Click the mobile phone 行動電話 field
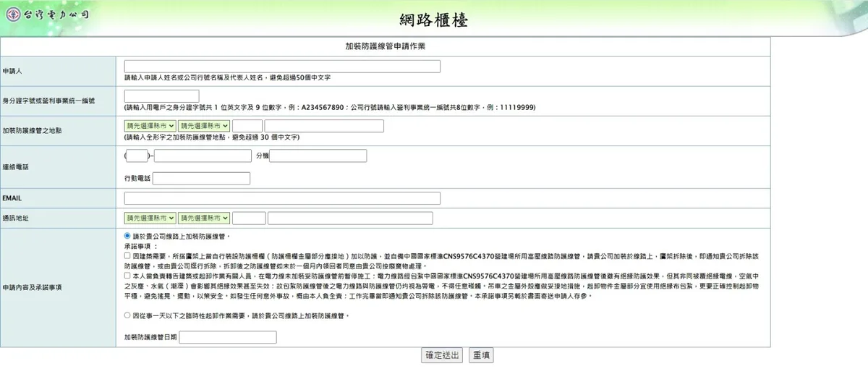The width and height of the screenshot is (868, 374). click(x=201, y=179)
